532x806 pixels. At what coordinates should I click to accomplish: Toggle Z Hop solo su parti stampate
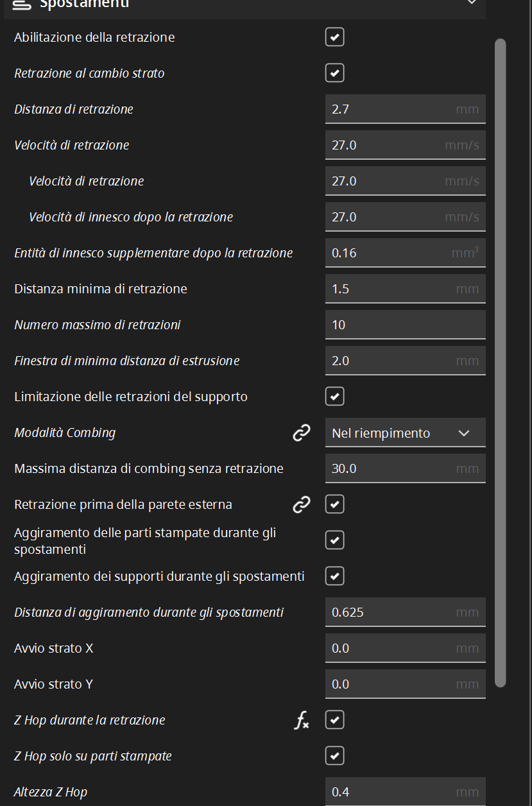click(335, 756)
